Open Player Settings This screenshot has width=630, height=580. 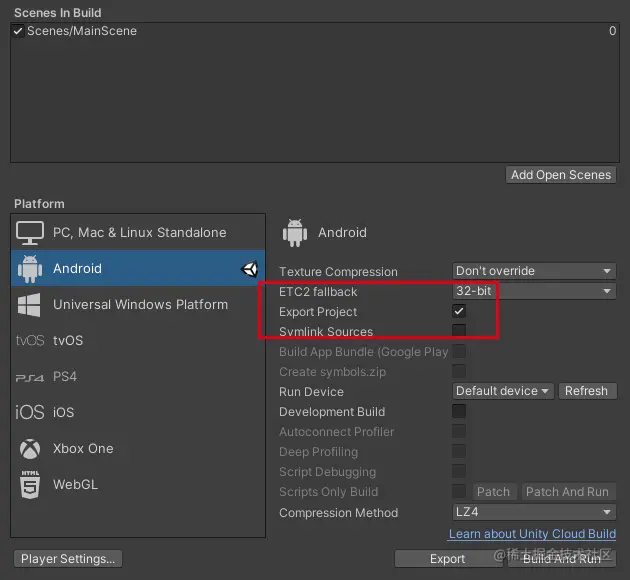[68, 559]
